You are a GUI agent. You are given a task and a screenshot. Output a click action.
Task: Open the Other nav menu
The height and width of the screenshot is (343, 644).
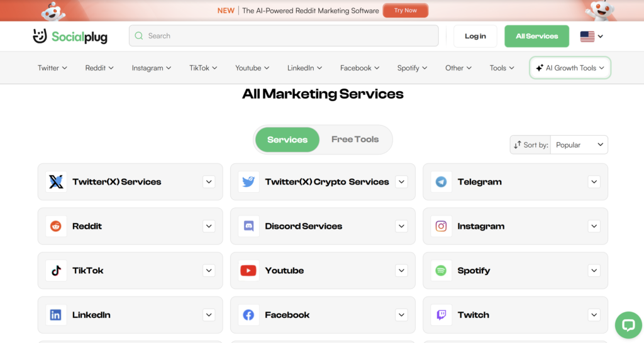coord(458,68)
